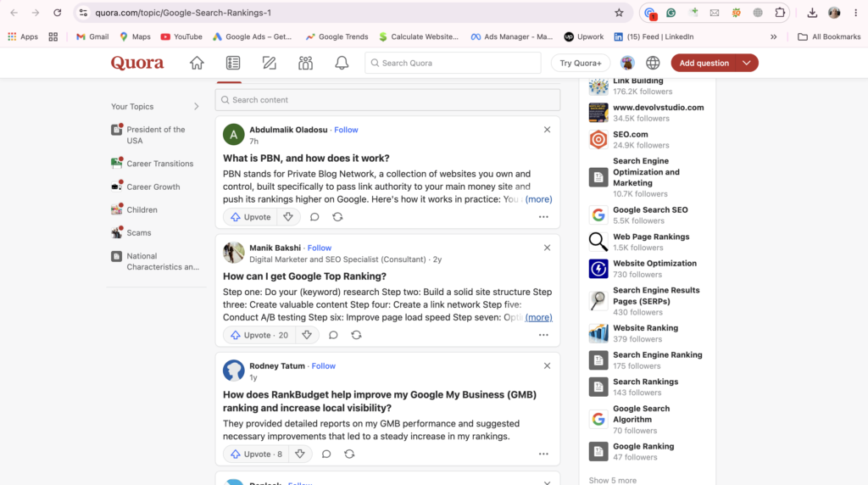868x485 pixels.
Task: Open the Add question dropdown arrow
Action: pos(747,63)
